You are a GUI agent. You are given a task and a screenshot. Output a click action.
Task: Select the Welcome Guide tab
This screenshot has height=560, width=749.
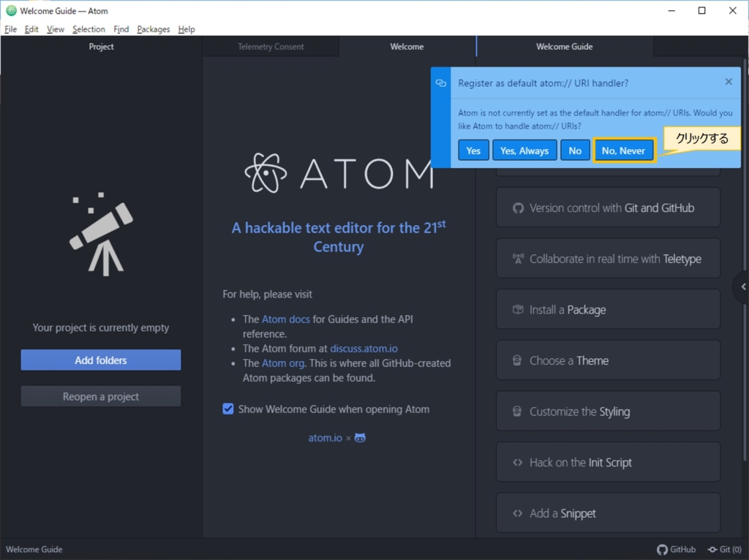(564, 46)
